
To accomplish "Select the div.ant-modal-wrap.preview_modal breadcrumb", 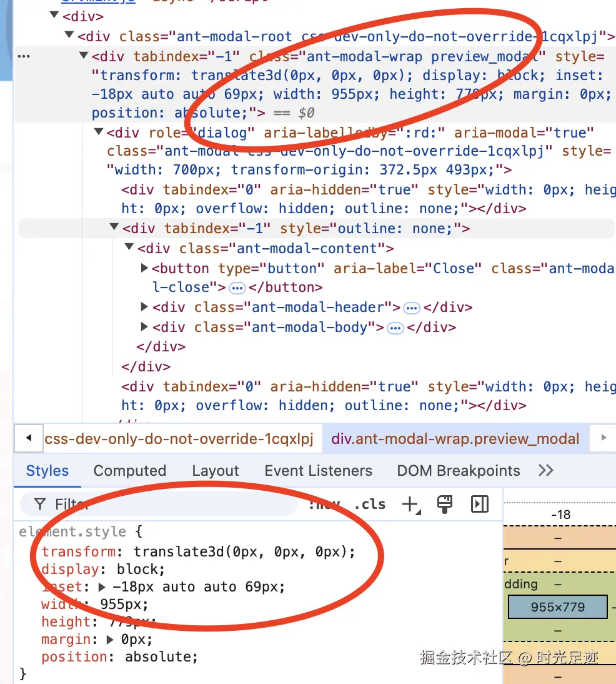I will pos(455,439).
